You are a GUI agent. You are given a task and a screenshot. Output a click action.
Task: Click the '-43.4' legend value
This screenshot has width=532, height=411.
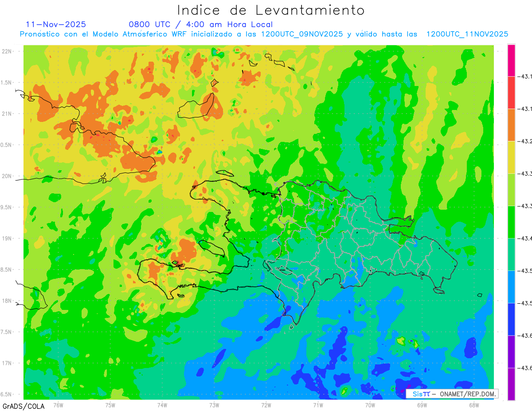[525, 239]
